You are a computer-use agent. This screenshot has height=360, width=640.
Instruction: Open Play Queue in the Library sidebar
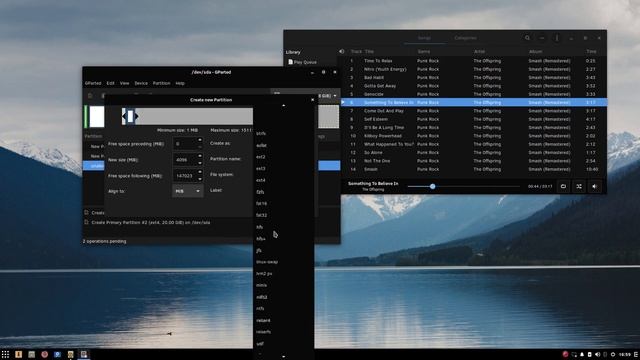click(x=302, y=62)
